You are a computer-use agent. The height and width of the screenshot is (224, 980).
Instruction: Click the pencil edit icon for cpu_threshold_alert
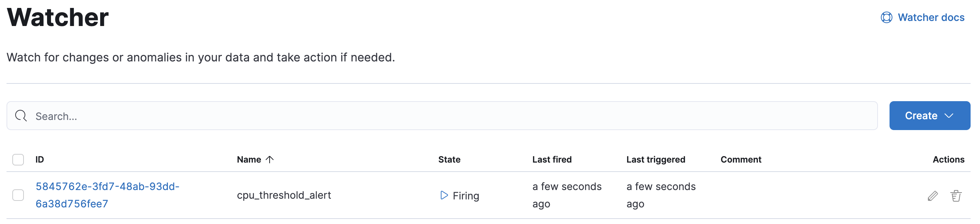pos(933,196)
